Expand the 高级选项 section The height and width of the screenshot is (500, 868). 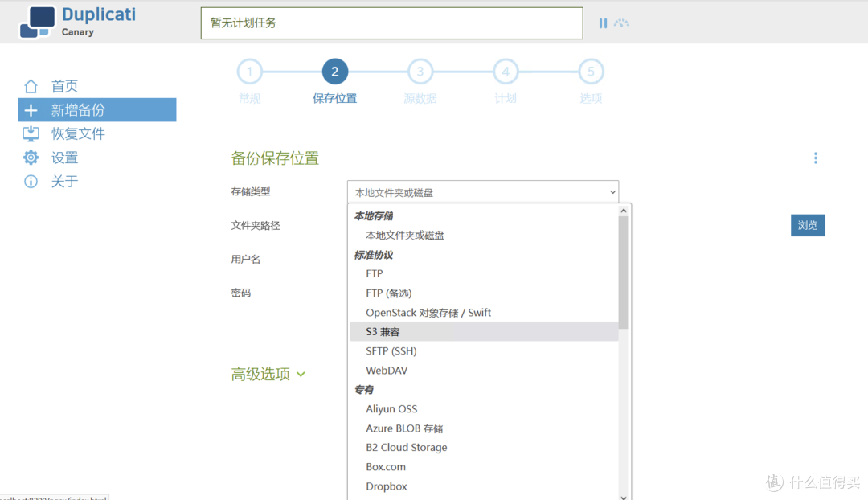coord(268,375)
